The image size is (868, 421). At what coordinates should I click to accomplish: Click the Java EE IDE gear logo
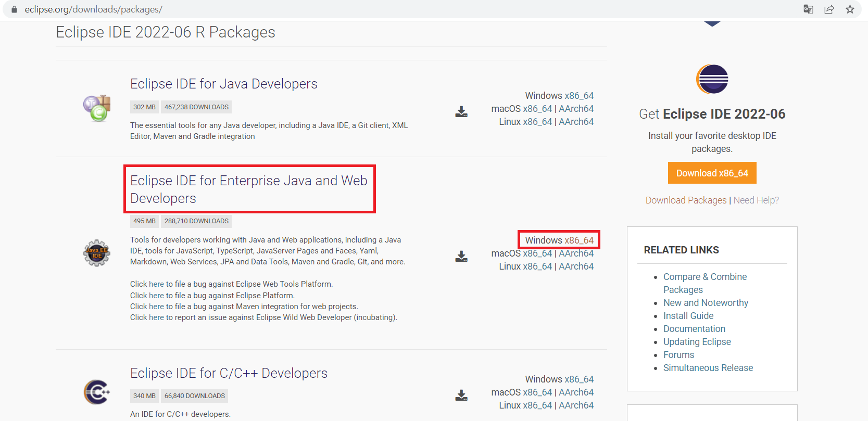97,253
